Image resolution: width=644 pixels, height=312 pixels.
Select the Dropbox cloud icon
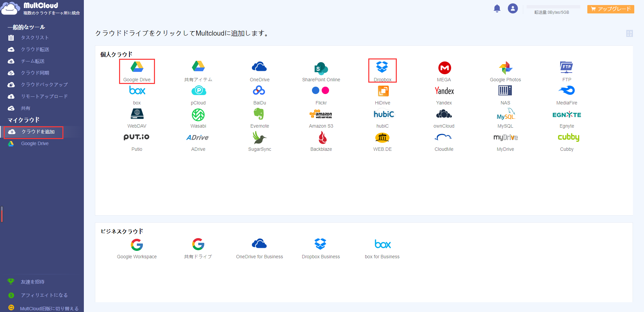(x=382, y=67)
